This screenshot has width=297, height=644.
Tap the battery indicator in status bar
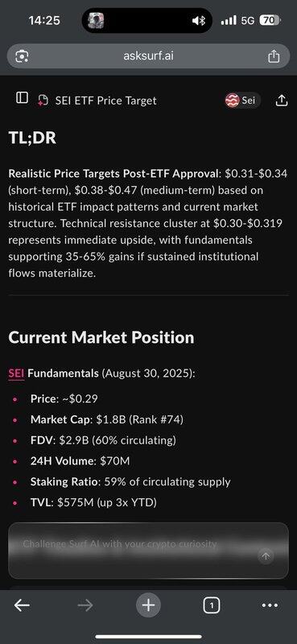click(x=270, y=20)
